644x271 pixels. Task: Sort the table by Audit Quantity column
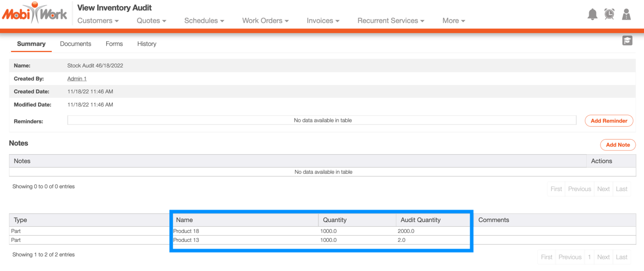(x=421, y=220)
